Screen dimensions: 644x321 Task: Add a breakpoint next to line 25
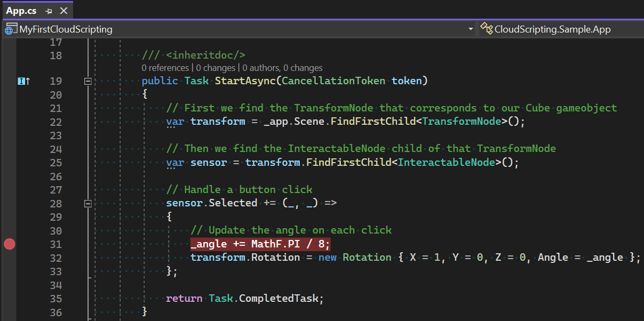[x=9, y=162]
